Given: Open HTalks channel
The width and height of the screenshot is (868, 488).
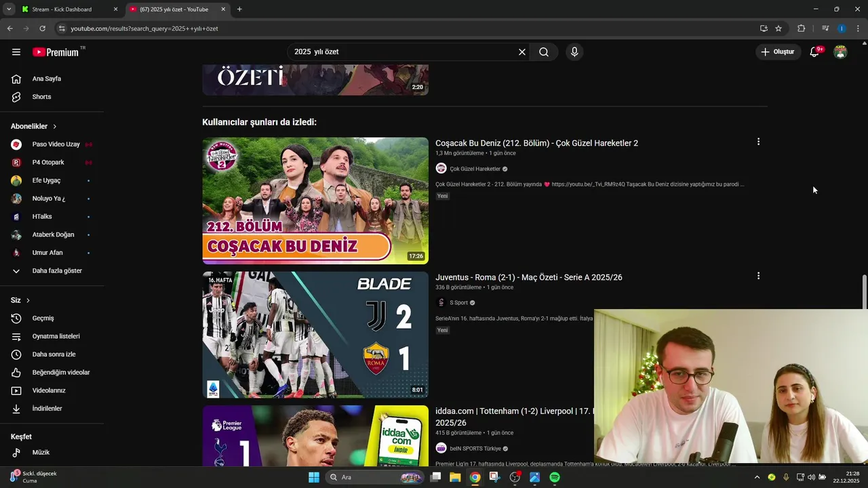Looking at the screenshot, I should (42, 217).
